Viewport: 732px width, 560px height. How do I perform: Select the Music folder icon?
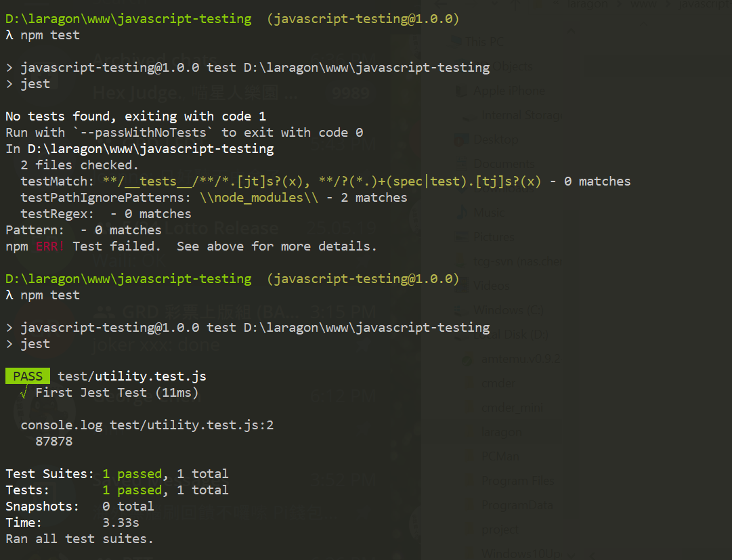point(462,213)
